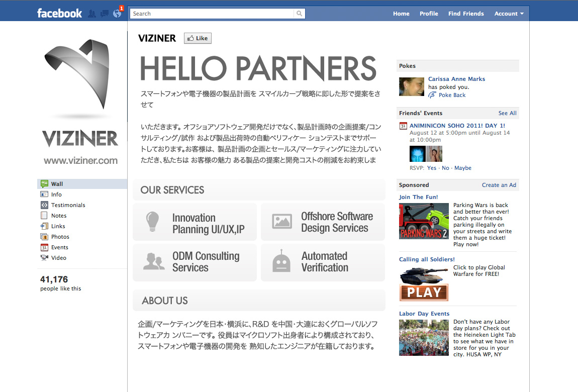Open notifications globe icon with badge
The width and height of the screenshot is (578, 392).
pos(118,13)
